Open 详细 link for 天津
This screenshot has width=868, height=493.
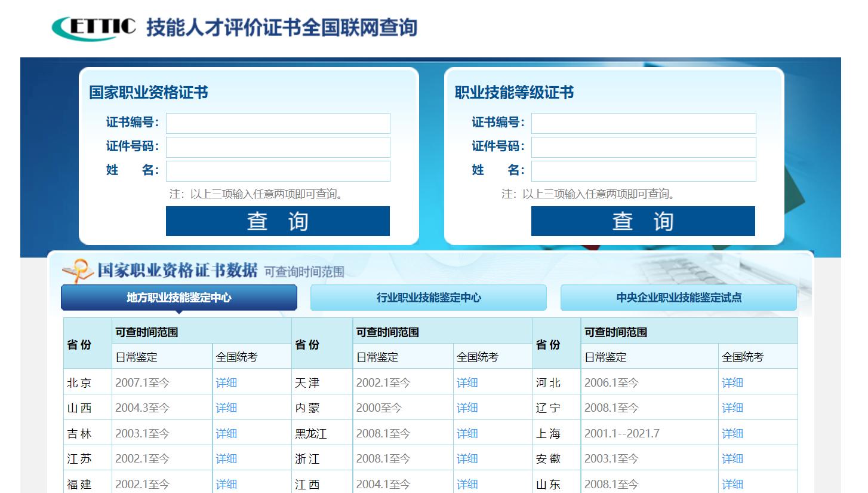coord(467,382)
